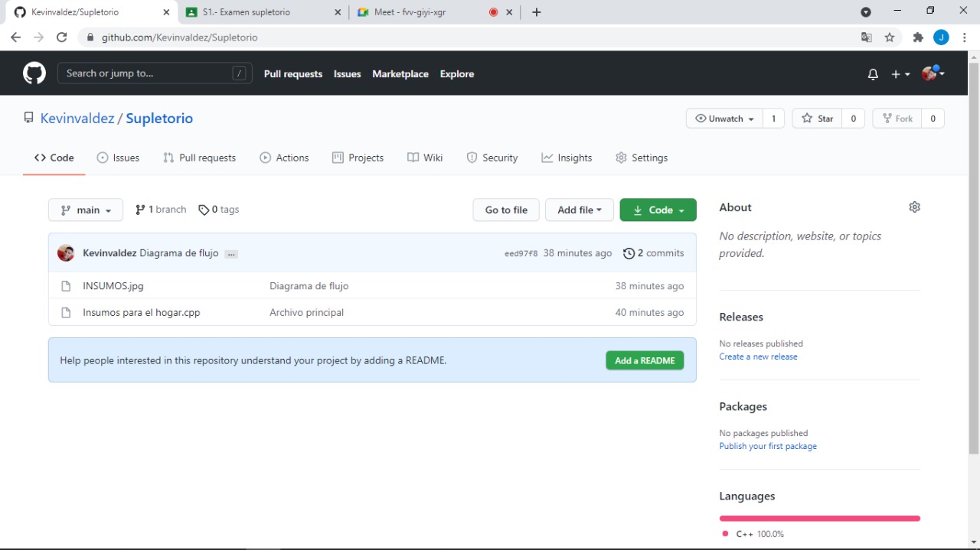The width and height of the screenshot is (980, 550).
Task: Open Chrome three-dot menu
Action: pos(965,37)
